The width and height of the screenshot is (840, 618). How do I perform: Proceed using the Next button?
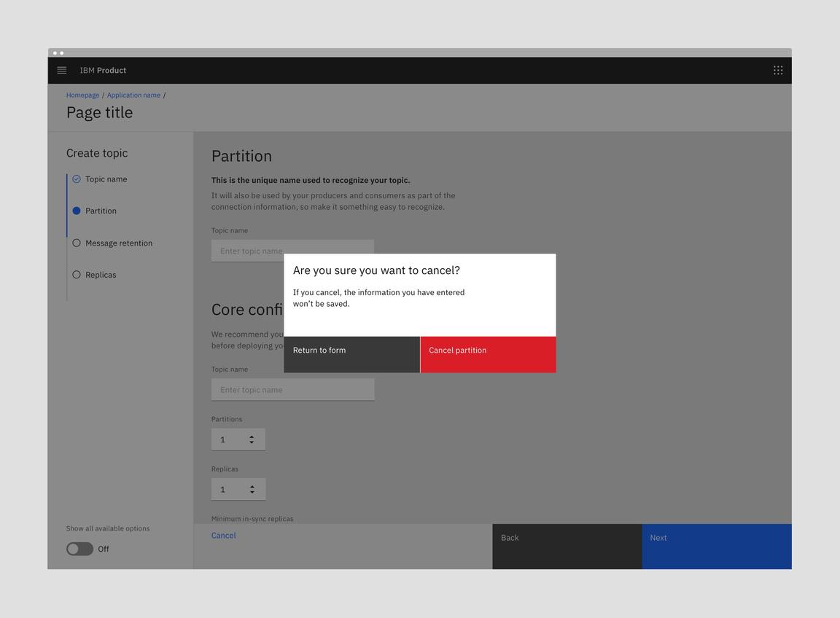coord(715,546)
